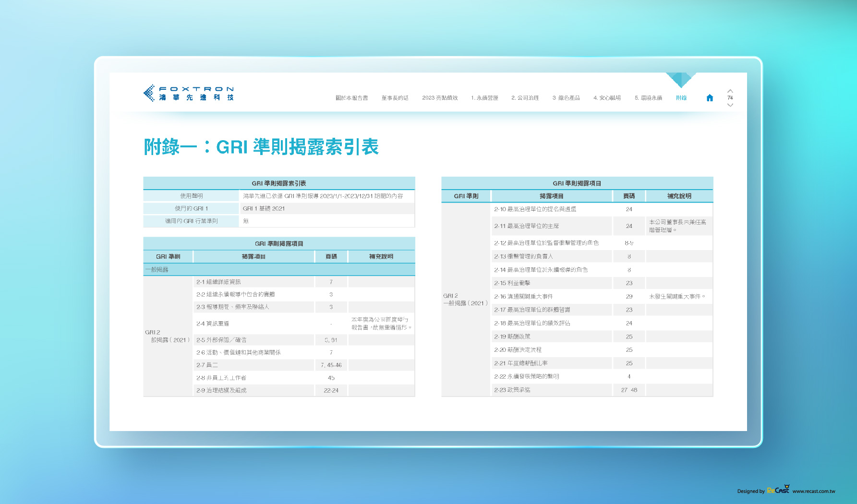857x504 pixels.
Task: Click the 一般揭露 subheader row
Action: coord(279,270)
